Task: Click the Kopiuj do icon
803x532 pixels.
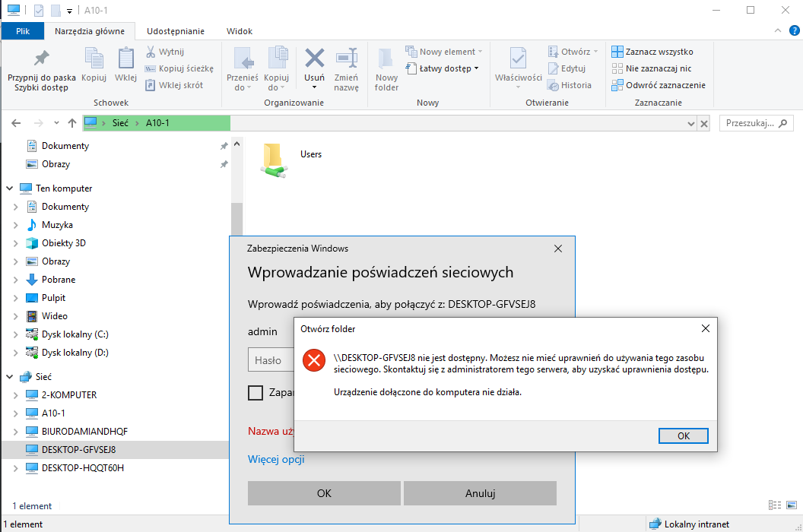Action: click(x=277, y=58)
